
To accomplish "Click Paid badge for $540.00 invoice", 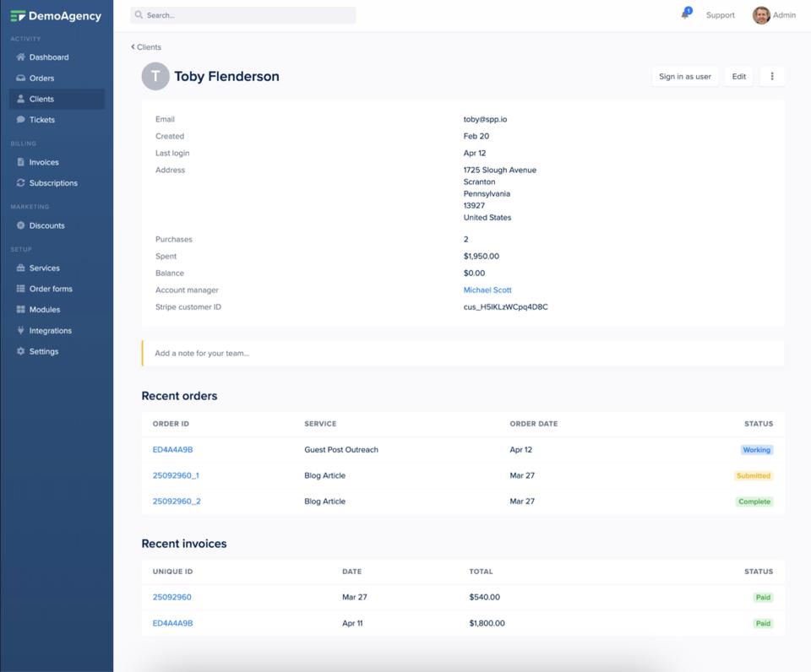I will [763, 597].
